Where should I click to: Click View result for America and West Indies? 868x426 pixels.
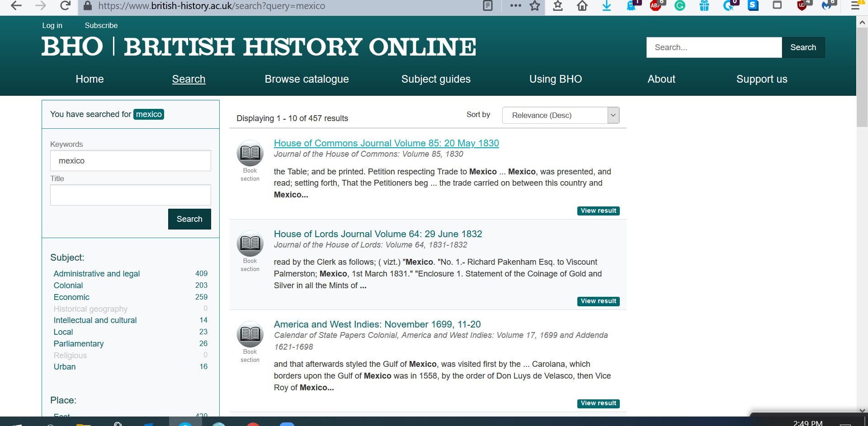pos(598,403)
